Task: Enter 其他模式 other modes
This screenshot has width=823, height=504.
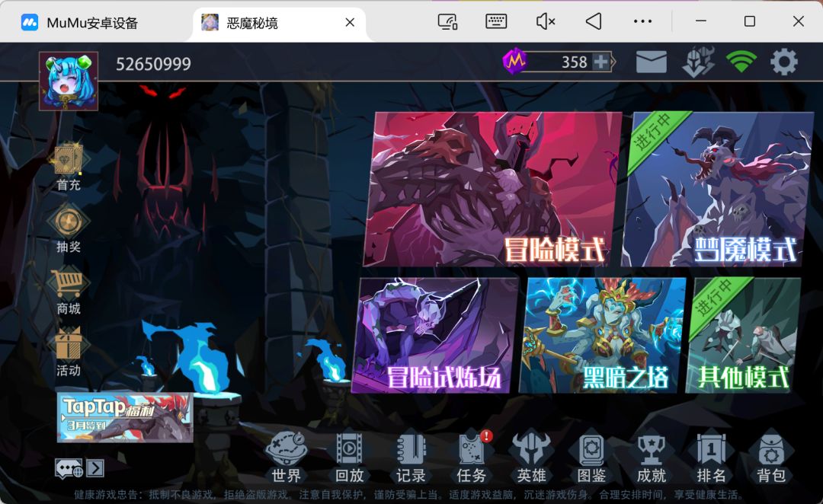Action: [743, 336]
